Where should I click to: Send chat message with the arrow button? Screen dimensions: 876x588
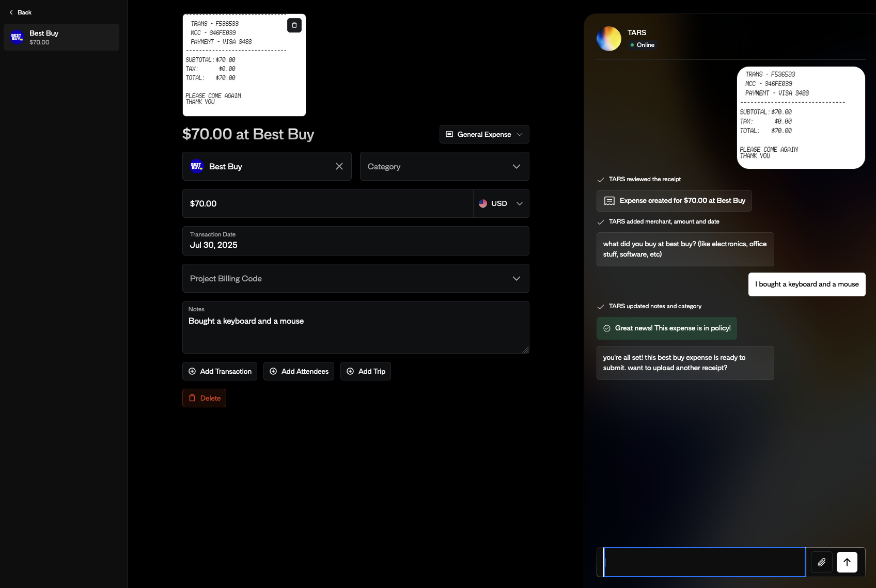point(847,562)
